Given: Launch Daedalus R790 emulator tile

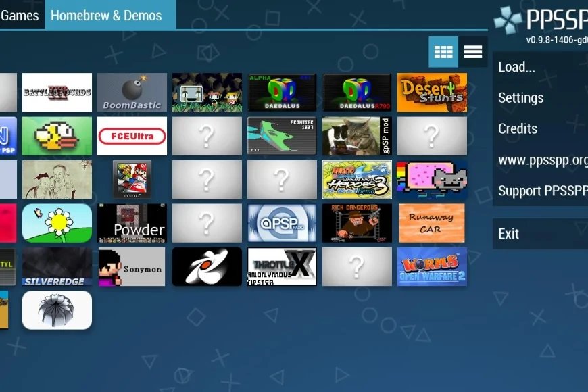Looking at the screenshot, I should 357,93.
